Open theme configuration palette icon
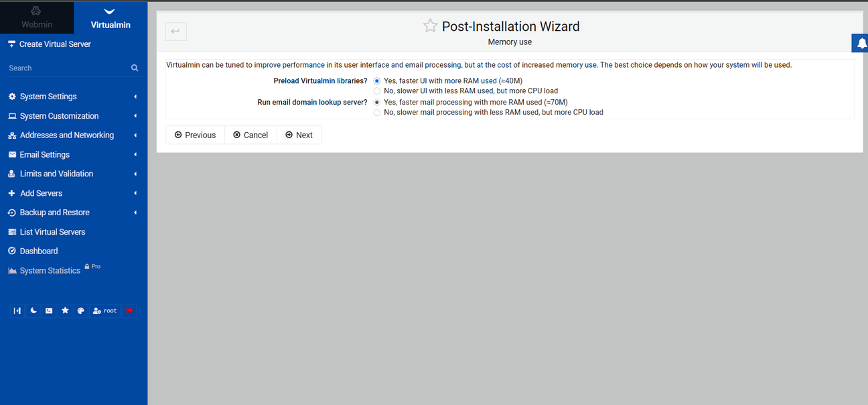 click(81, 311)
